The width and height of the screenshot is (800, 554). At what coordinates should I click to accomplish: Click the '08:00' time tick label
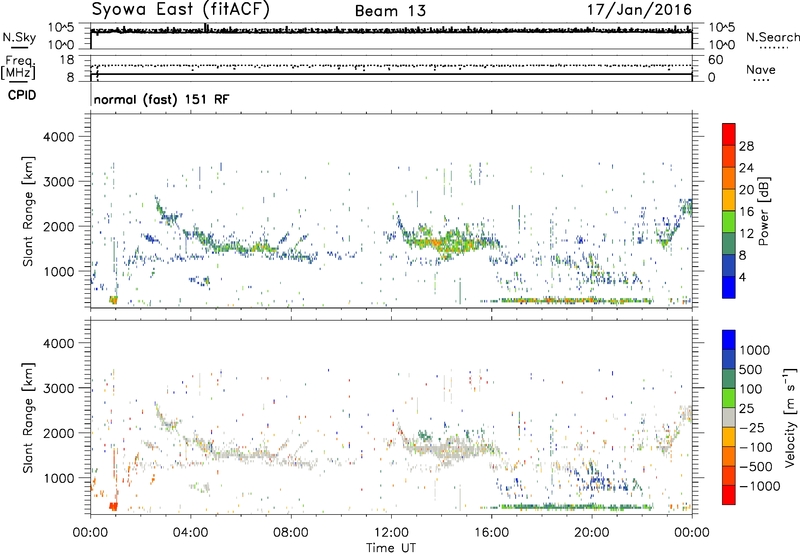tap(291, 533)
